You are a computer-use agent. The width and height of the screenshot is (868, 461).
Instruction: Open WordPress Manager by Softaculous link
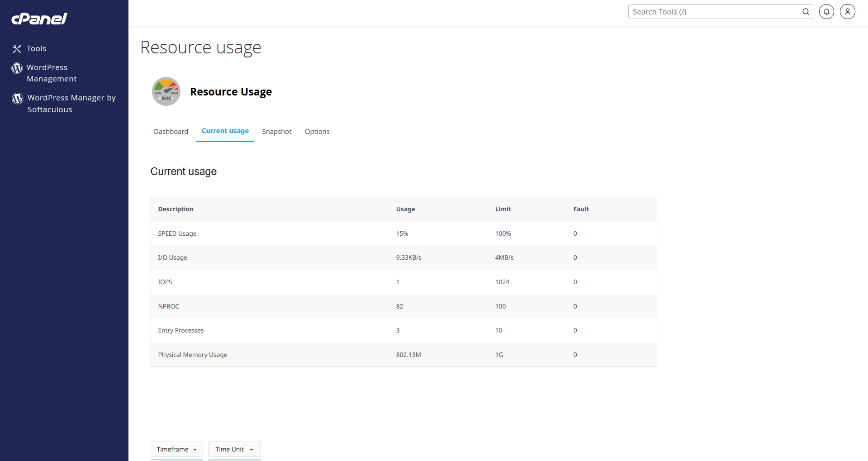pos(71,104)
